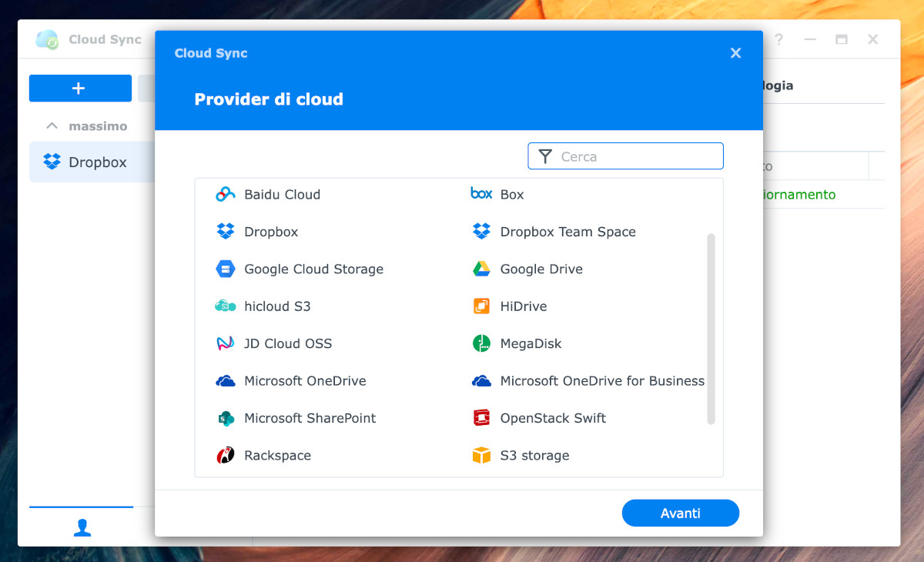The height and width of the screenshot is (562, 924).
Task: Select the Rackspace icon
Action: [x=225, y=456]
